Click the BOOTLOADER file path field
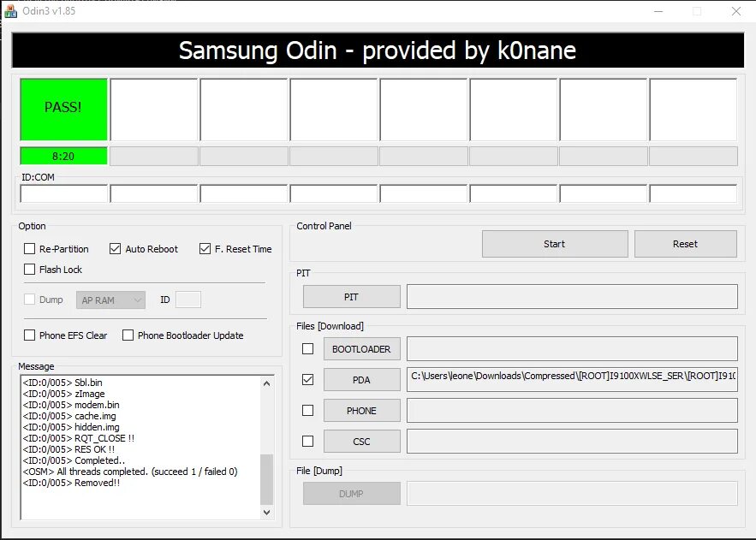The image size is (756, 540). [572, 348]
